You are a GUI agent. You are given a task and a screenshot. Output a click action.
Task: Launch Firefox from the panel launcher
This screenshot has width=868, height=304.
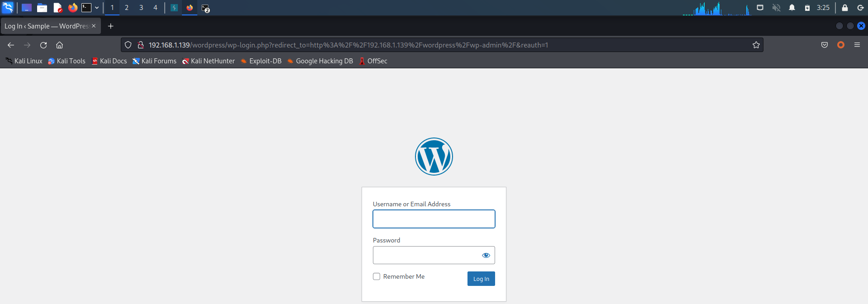[72, 8]
